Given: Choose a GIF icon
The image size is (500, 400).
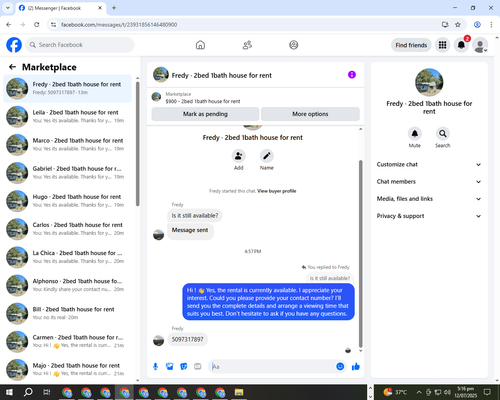Looking at the screenshot, I should click(x=198, y=367).
